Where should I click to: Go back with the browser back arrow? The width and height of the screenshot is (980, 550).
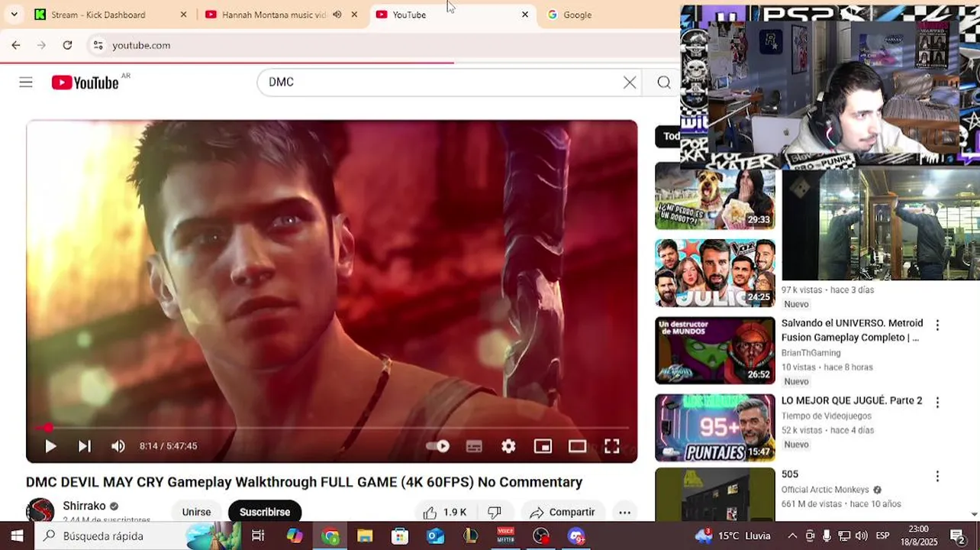pos(16,45)
